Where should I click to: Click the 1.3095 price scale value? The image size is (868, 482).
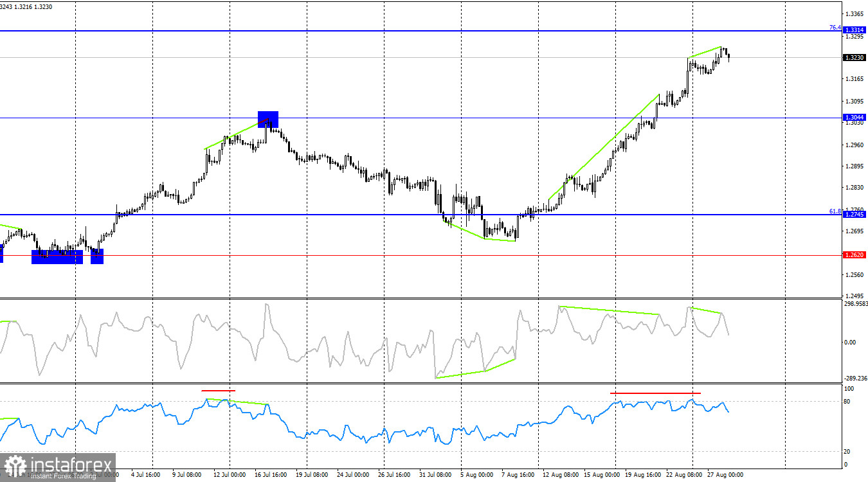[854, 102]
